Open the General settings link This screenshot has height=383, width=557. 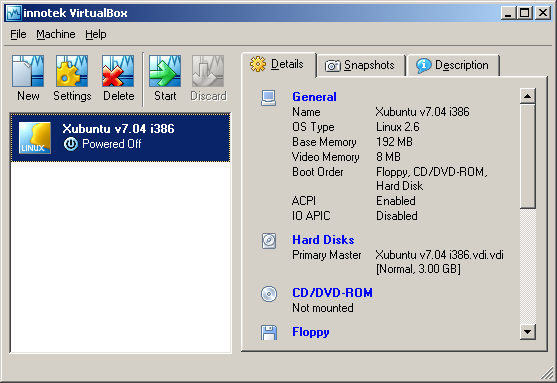pos(314,97)
